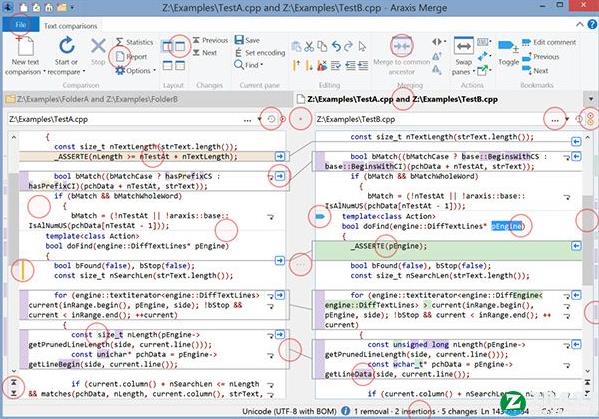Switch to three-way horizontal layout

(180, 66)
